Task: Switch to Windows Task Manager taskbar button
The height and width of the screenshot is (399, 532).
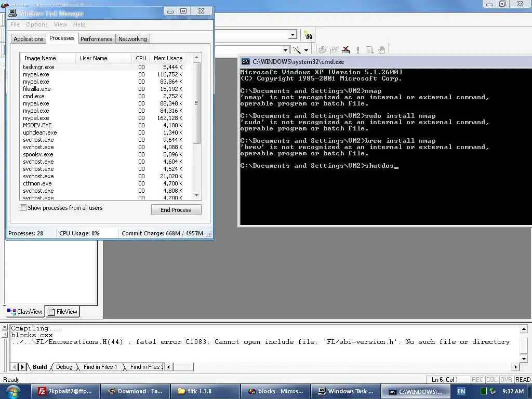Action: point(345,391)
